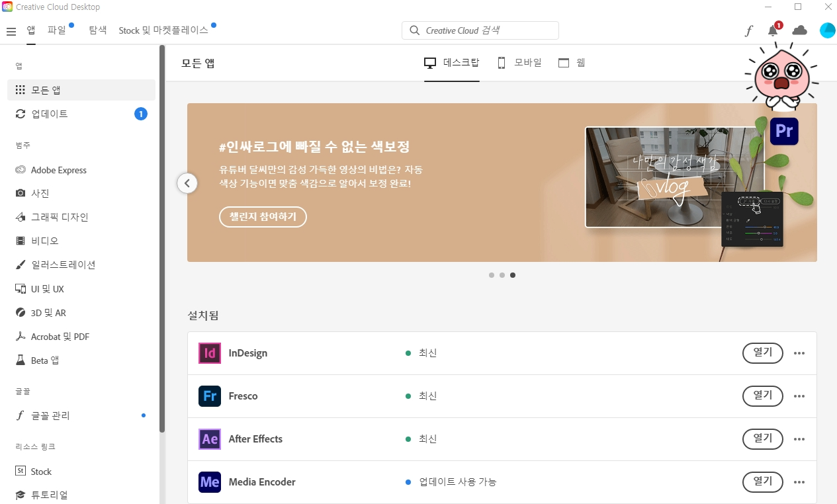Click the Media Encoder app icon
837x504 pixels.
pyautogui.click(x=210, y=482)
